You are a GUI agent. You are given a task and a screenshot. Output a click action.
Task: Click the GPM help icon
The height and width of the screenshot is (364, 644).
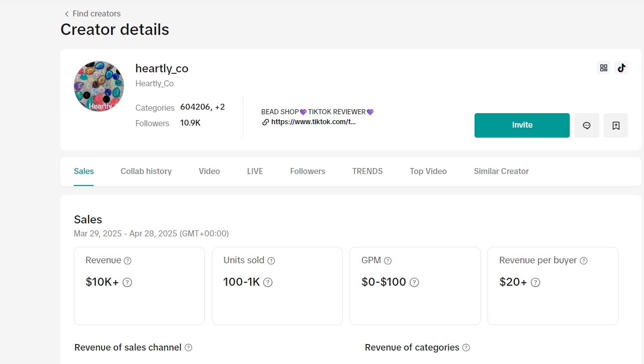tap(388, 261)
